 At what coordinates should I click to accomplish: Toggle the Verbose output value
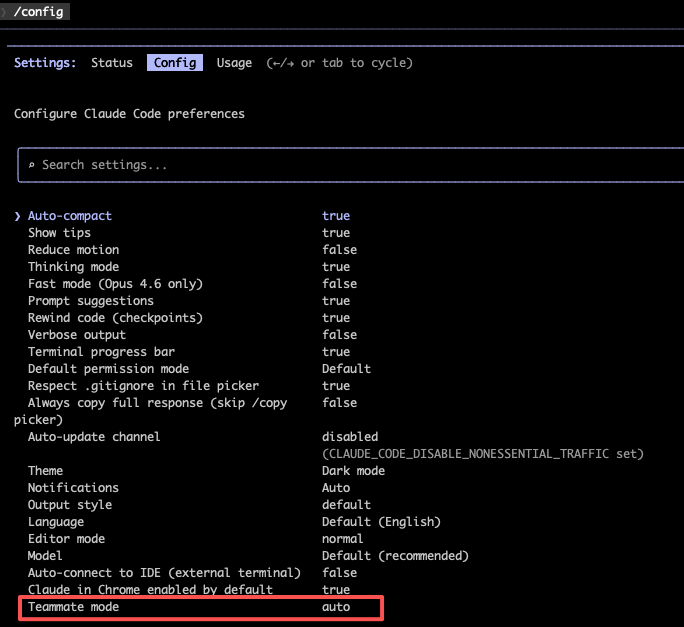click(339, 335)
